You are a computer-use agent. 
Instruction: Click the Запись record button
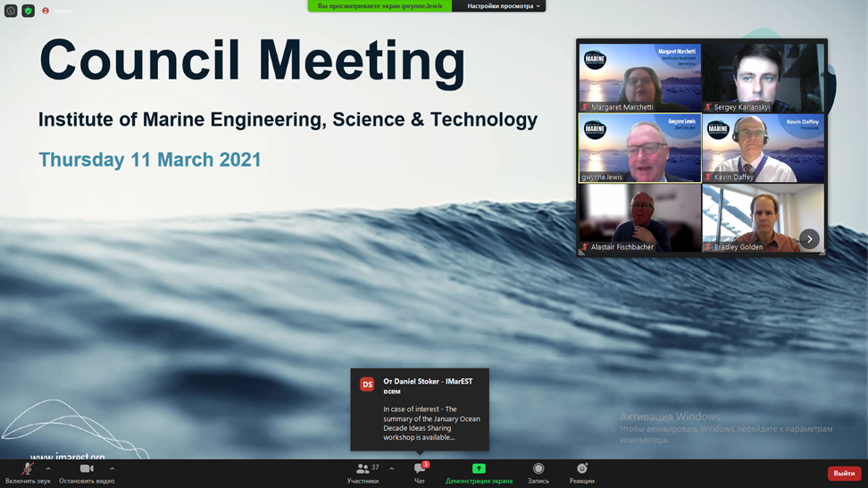pos(538,474)
